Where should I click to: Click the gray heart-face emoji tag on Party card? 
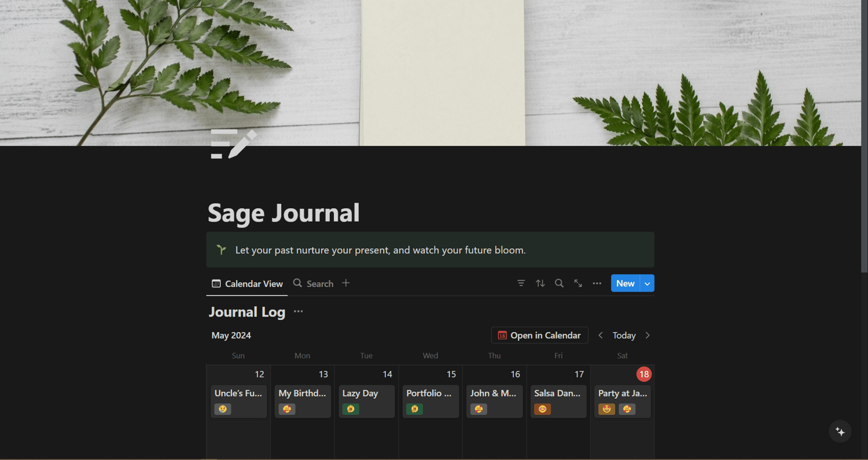point(627,409)
